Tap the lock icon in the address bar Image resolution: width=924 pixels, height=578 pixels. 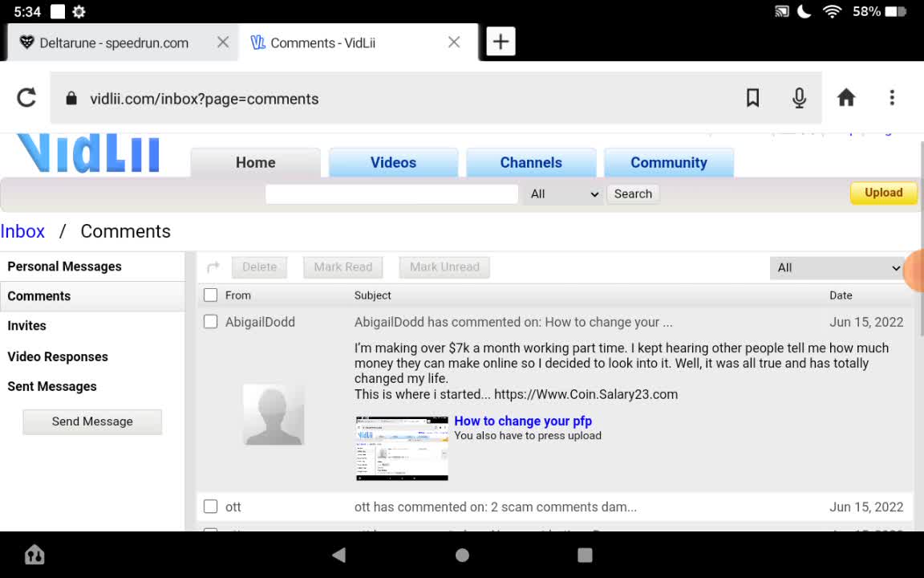tap(71, 98)
